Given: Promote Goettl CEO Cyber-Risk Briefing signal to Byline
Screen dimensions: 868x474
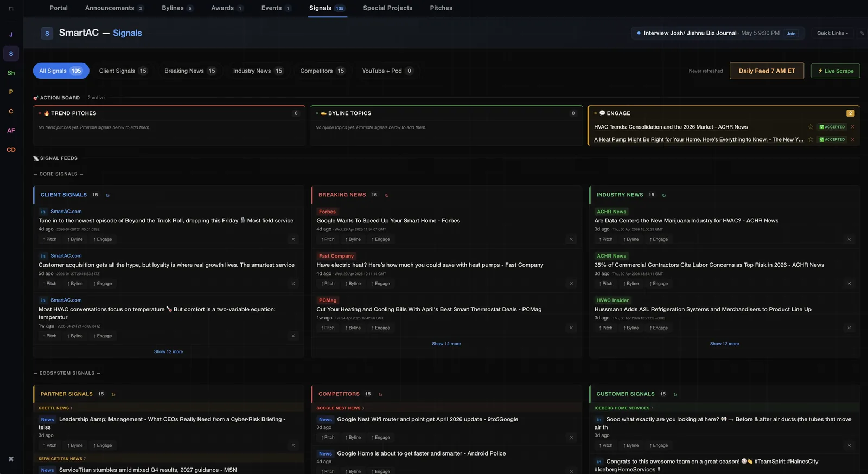Looking at the screenshot, I should pyautogui.click(x=75, y=446).
